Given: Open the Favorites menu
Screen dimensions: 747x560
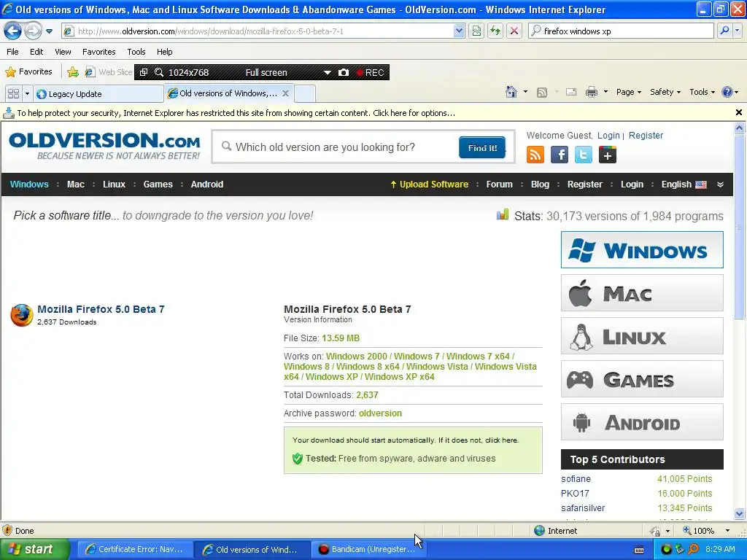Looking at the screenshot, I should [x=98, y=52].
